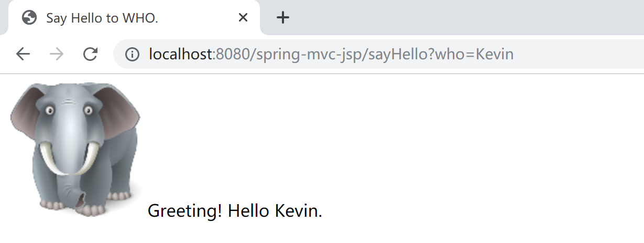
Task: Close the Say Hello to WHO tab
Action: [243, 18]
